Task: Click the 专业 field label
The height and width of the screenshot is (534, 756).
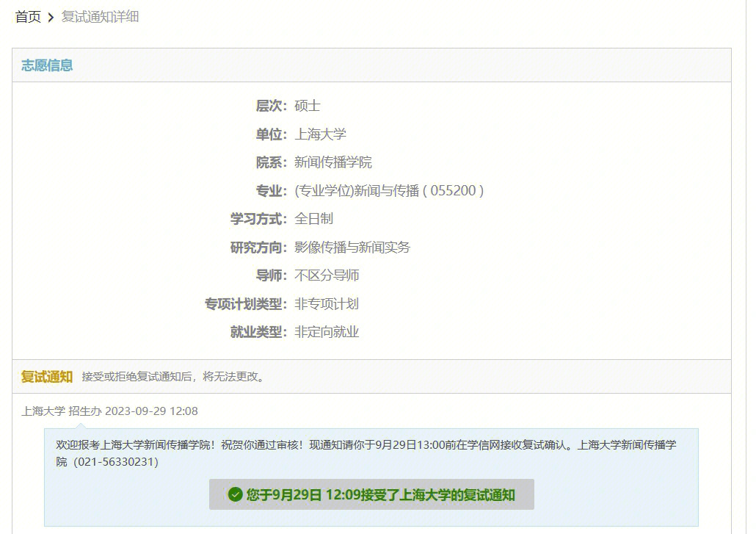Action: pos(272,190)
